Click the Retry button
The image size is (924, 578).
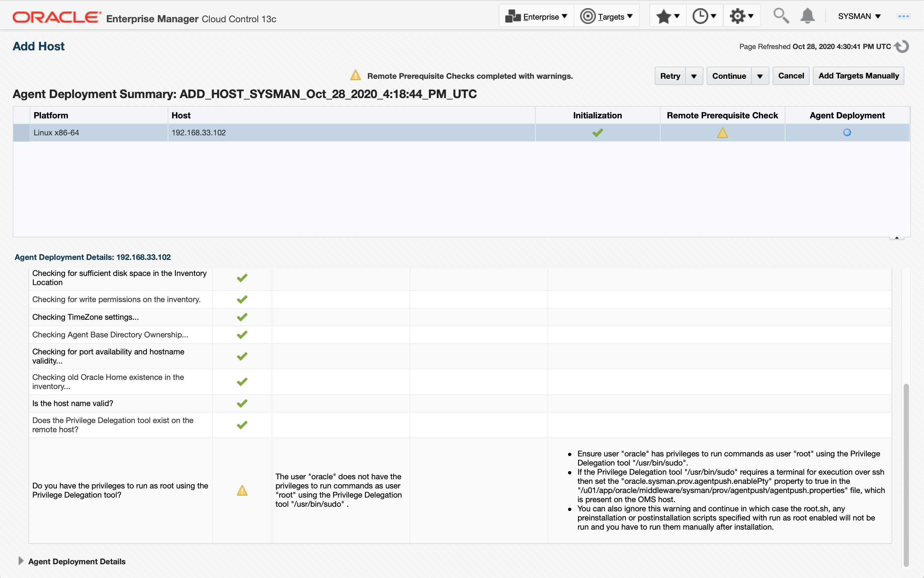point(670,76)
